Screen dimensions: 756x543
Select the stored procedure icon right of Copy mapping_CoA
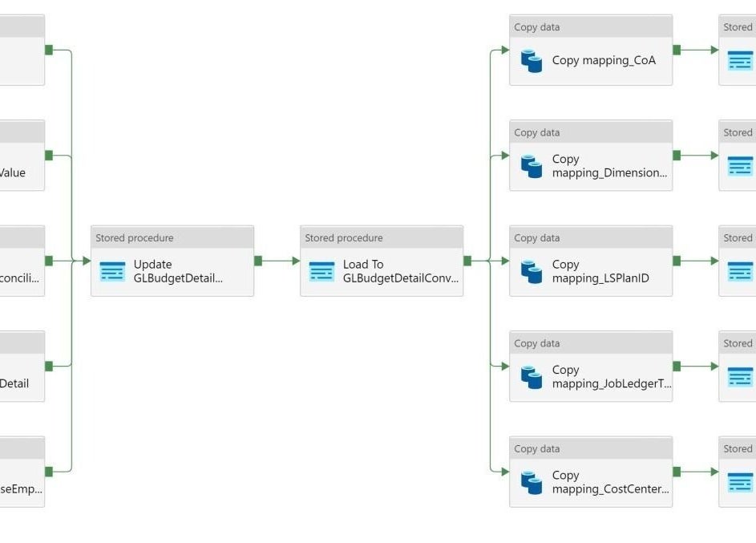742,59
